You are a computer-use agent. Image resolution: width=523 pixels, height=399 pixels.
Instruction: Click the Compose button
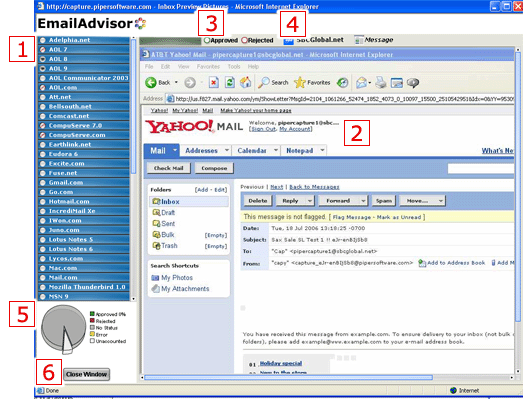[214, 168]
